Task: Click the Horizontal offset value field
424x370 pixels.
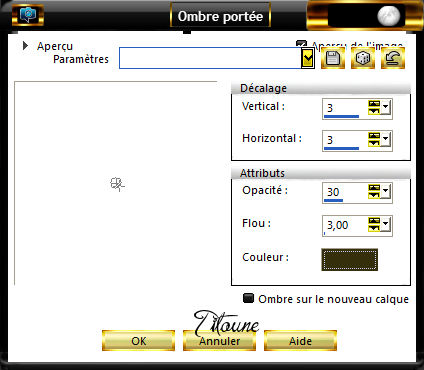Action: click(x=345, y=139)
